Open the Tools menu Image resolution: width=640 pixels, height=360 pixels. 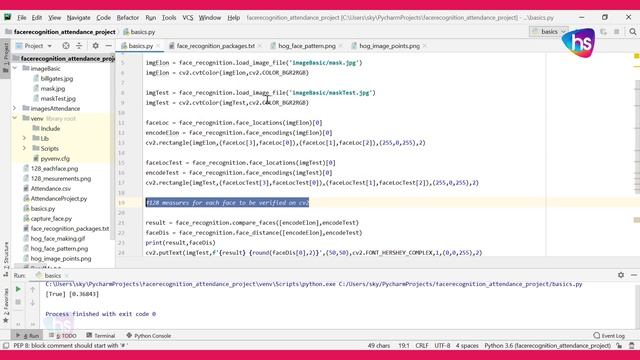(169, 18)
